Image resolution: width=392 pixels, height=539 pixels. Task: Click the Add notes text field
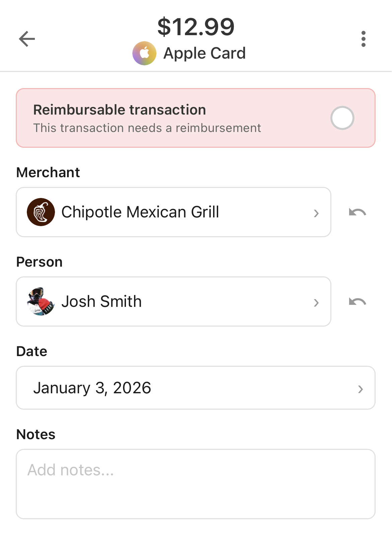(x=196, y=484)
